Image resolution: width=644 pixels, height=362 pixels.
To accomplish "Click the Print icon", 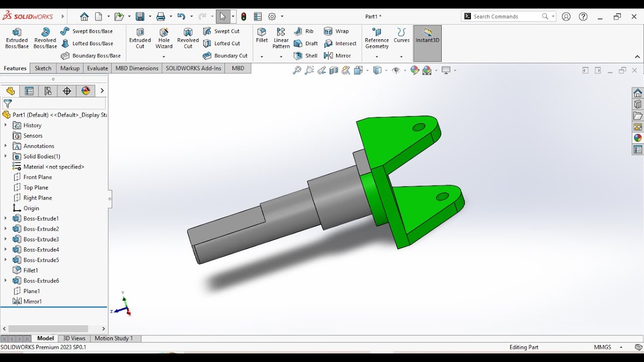I will click(x=161, y=17).
